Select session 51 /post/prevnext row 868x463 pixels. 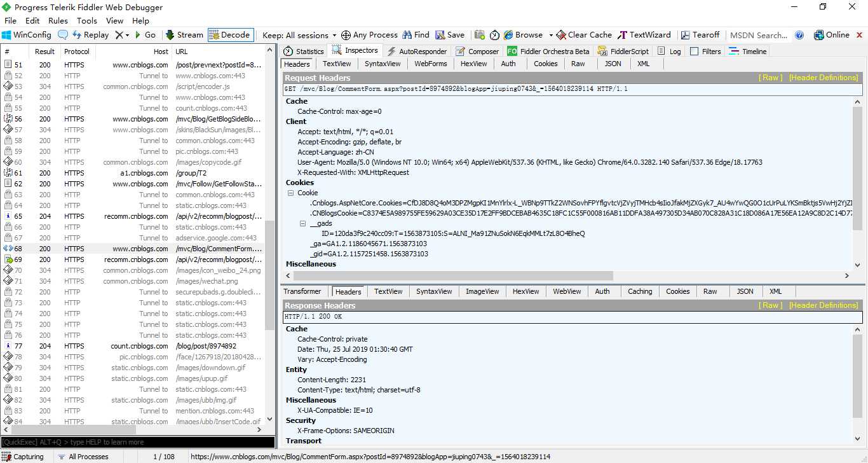point(132,65)
